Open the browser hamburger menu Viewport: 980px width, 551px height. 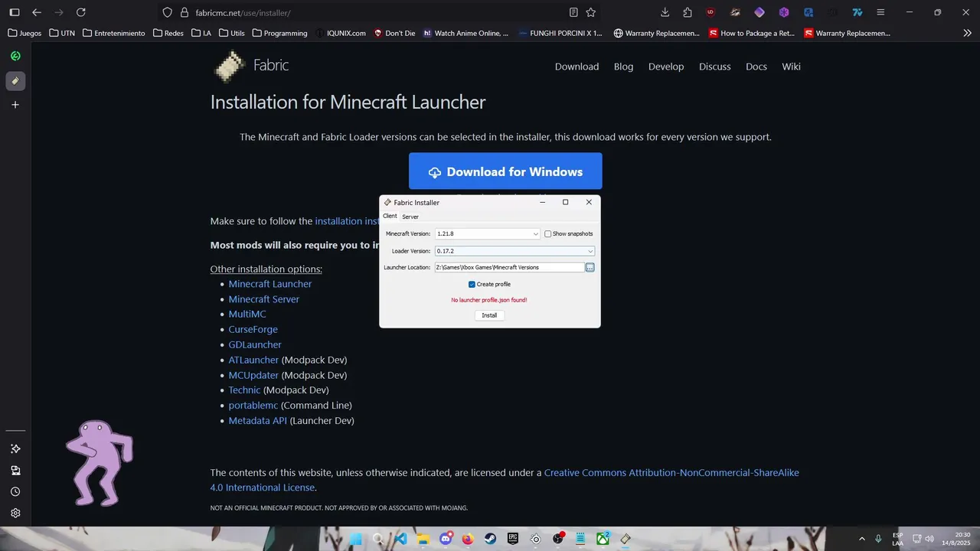tap(880, 12)
